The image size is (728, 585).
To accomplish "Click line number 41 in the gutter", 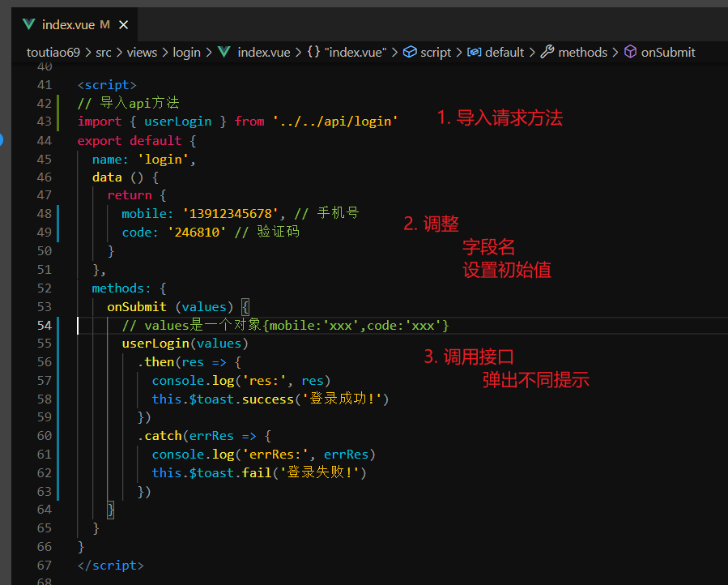I will [x=45, y=85].
